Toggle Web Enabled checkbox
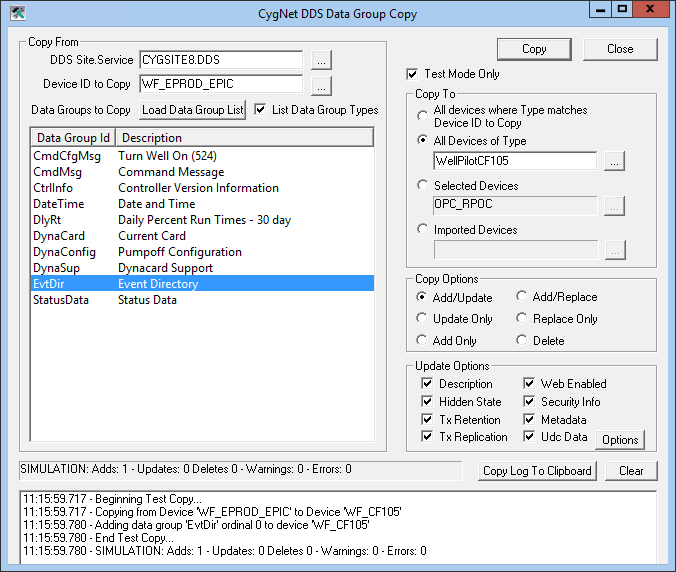 (529, 383)
